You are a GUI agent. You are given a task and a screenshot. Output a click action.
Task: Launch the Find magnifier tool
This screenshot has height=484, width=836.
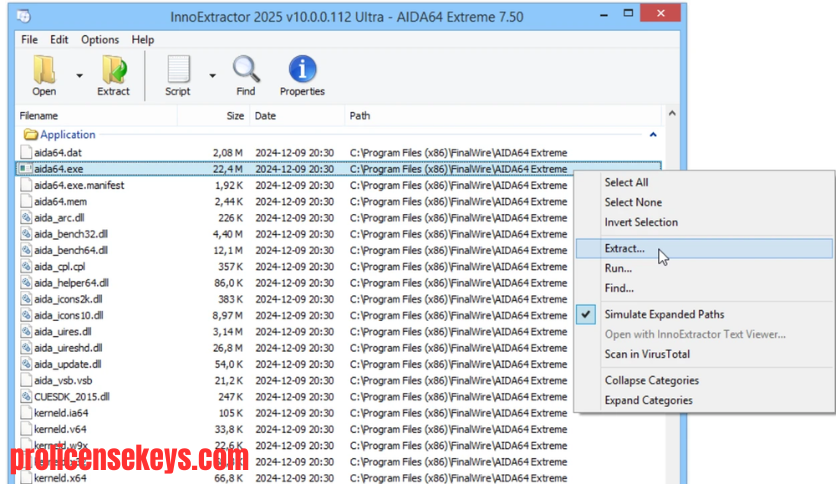[246, 70]
